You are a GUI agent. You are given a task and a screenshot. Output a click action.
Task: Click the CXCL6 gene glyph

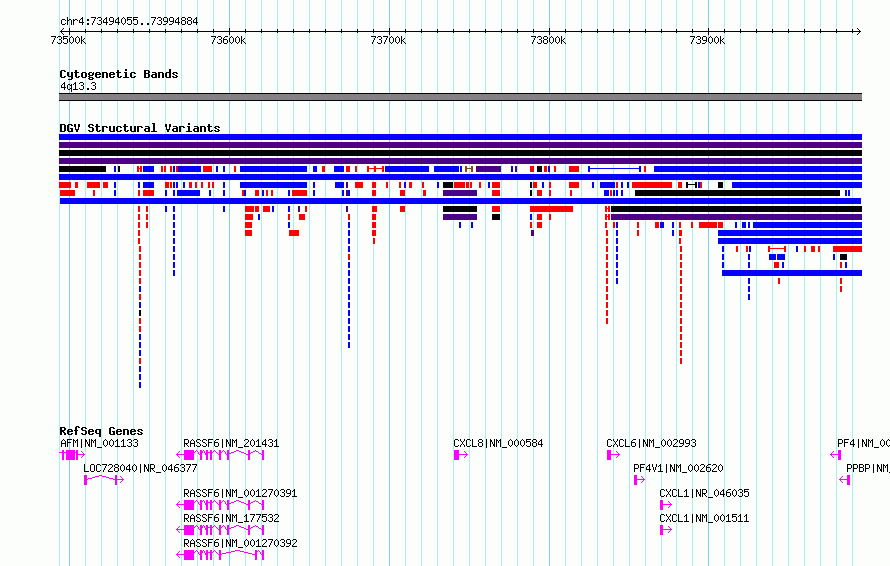(613, 455)
